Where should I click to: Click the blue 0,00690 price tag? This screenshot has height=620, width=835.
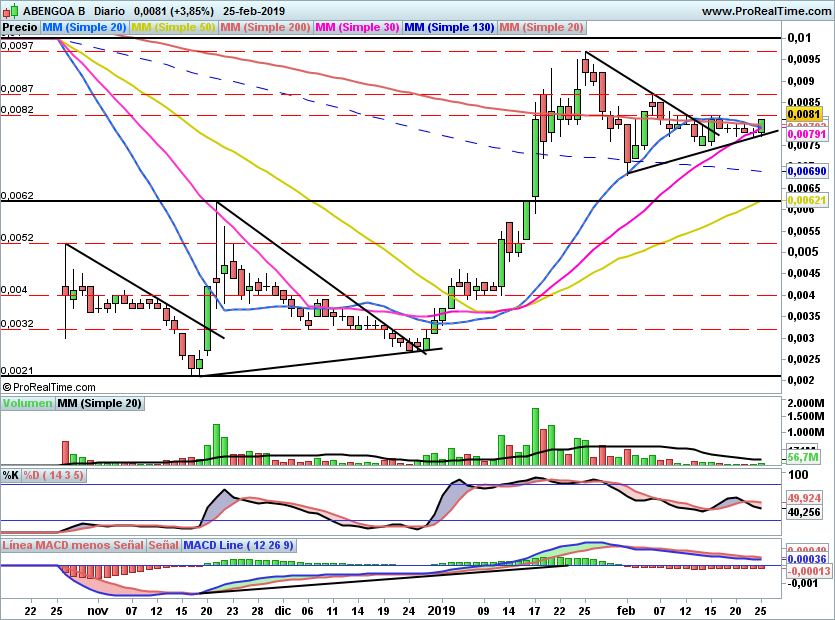tap(807, 171)
